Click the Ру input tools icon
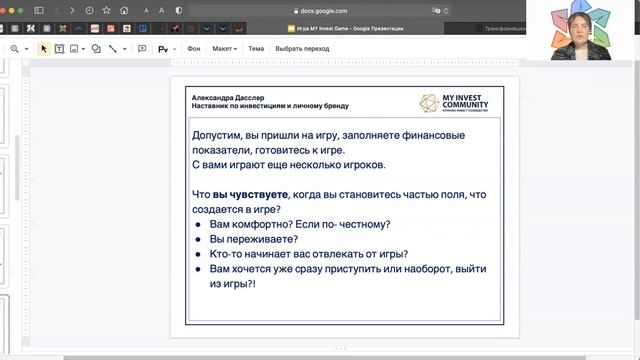 (163, 49)
